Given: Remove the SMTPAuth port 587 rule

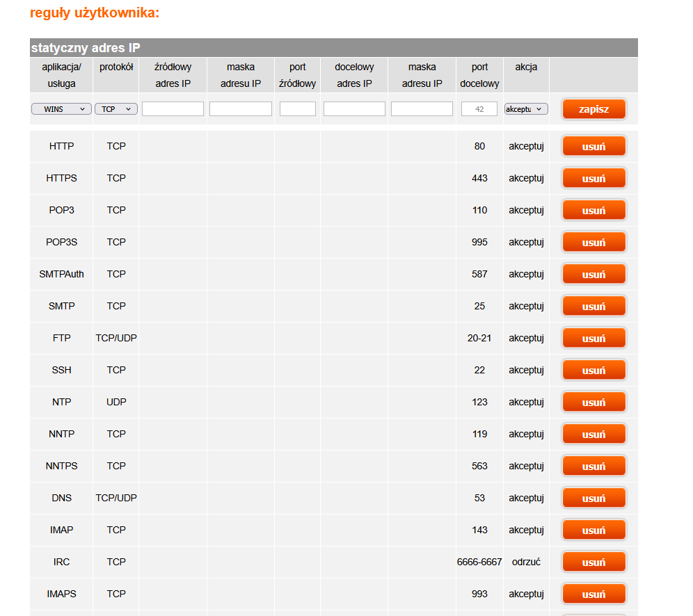Looking at the screenshot, I should coord(594,275).
